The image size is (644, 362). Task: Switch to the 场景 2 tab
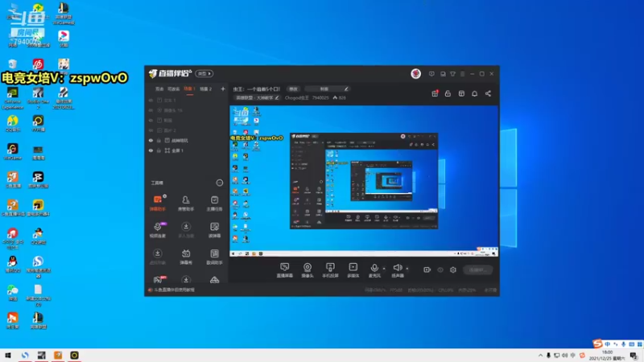(205, 89)
